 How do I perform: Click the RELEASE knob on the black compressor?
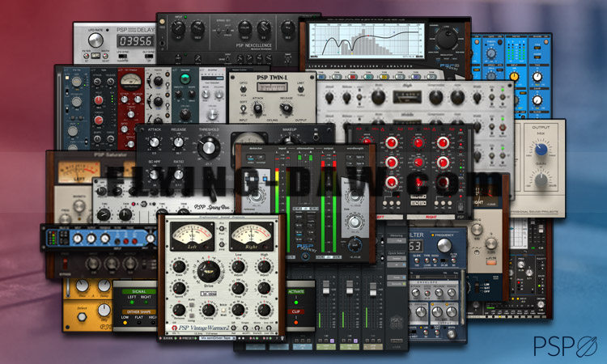(x=179, y=142)
